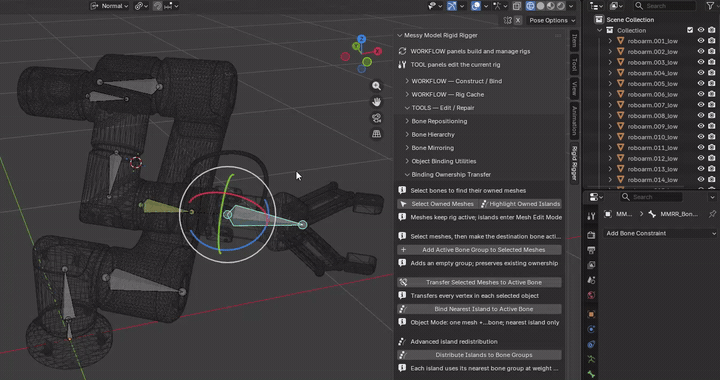Open the Object Constraints properties tab icon

coord(591,344)
